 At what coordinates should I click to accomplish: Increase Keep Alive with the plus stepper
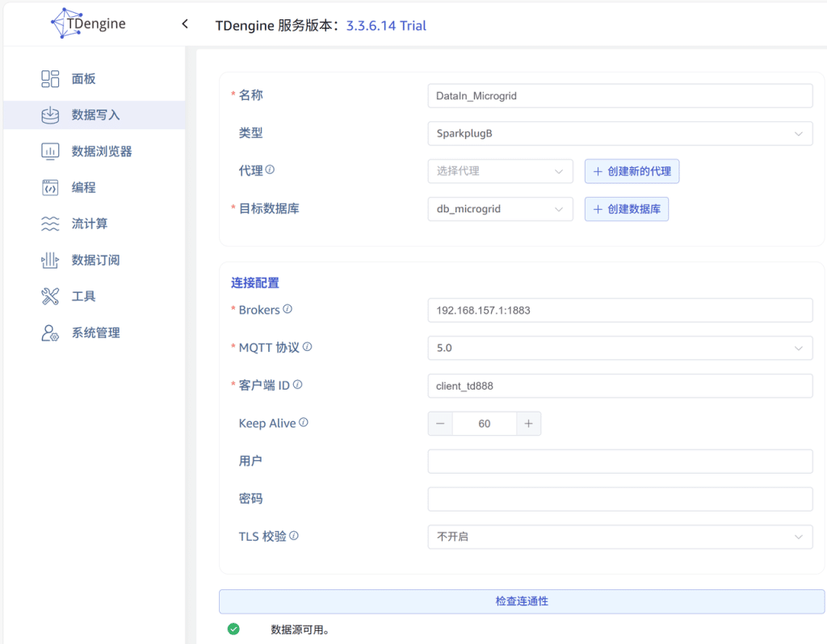click(529, 423)
